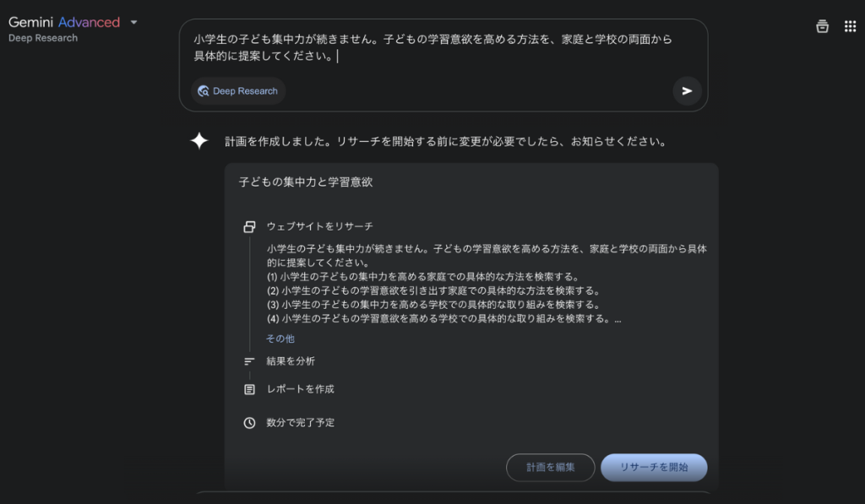Click the clock icon beside 数分で完了予定
The image size is (865, 504).
click(x=249, y=423)
